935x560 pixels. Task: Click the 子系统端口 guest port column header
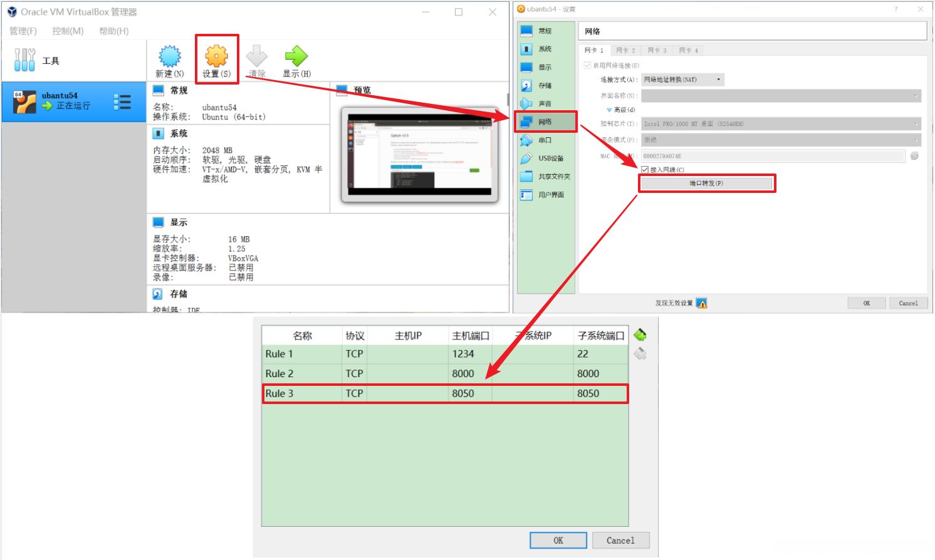(602, 336)
